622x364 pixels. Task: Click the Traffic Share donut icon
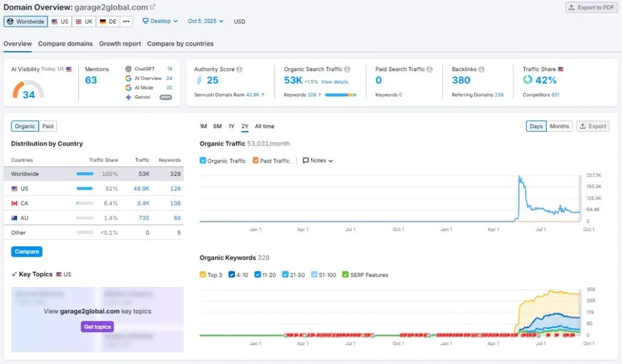click(x=527, y=79)
